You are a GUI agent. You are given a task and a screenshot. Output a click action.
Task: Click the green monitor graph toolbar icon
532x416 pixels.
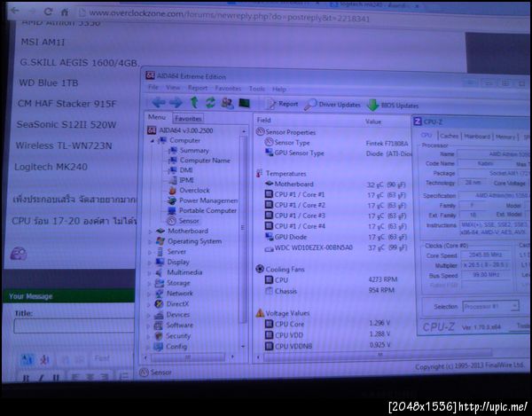point(245,103)
